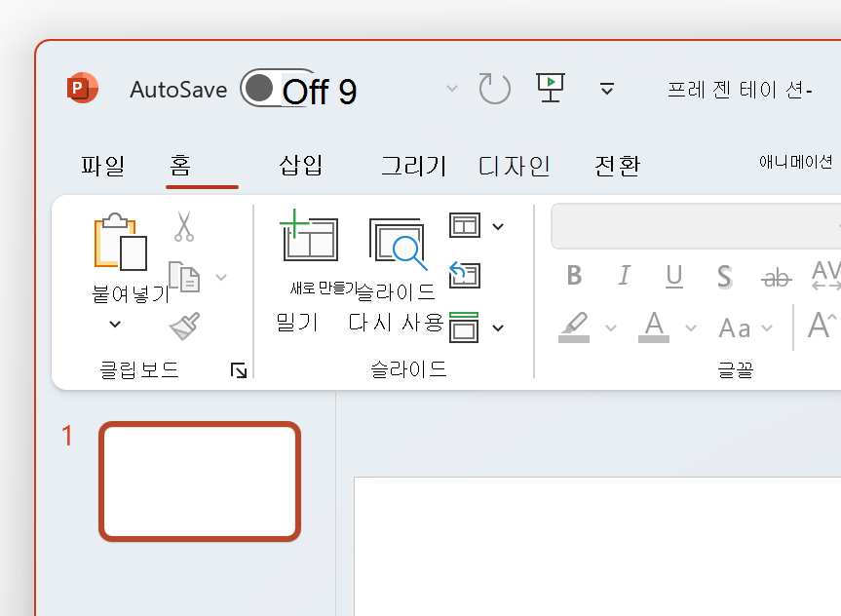Toggle the AutoSave switch
Screen dimensions: 841x616
278,88
